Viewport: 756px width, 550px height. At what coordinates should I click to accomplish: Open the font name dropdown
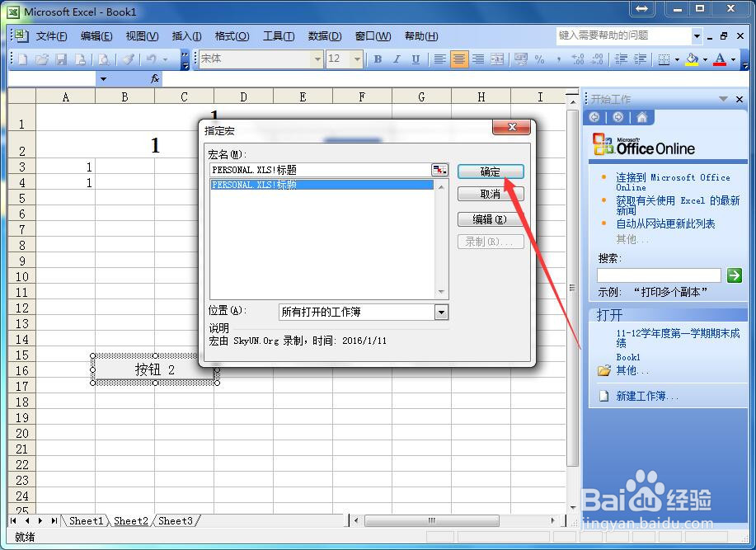[x=317, y=59]
